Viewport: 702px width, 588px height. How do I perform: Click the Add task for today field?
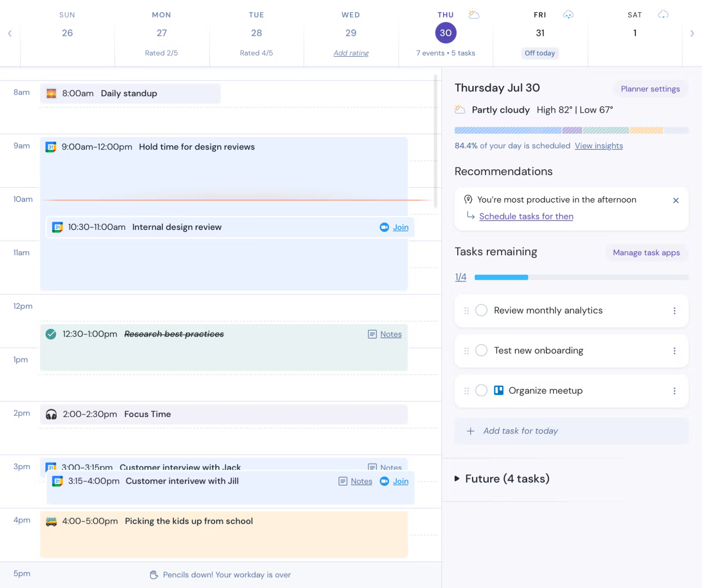coord(520,431)
